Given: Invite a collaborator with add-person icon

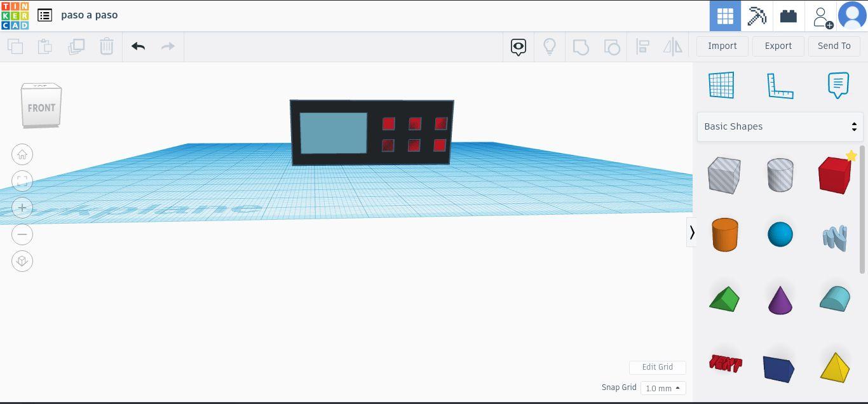Looking at the screenshot, I should [822, 16].
